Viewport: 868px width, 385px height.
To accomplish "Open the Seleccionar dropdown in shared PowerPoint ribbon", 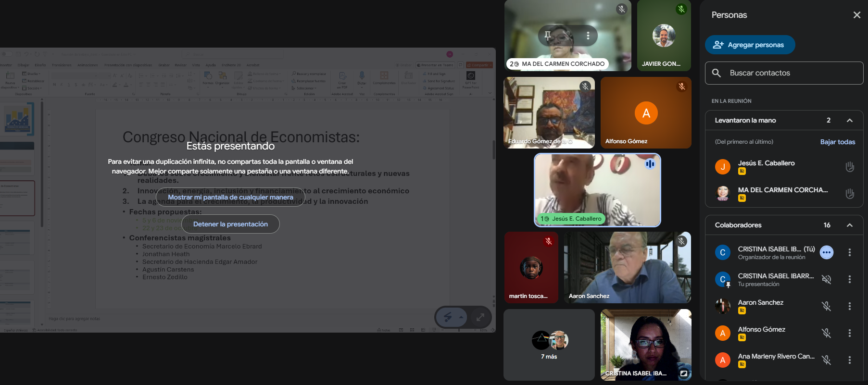I will [x=305, y=88].
